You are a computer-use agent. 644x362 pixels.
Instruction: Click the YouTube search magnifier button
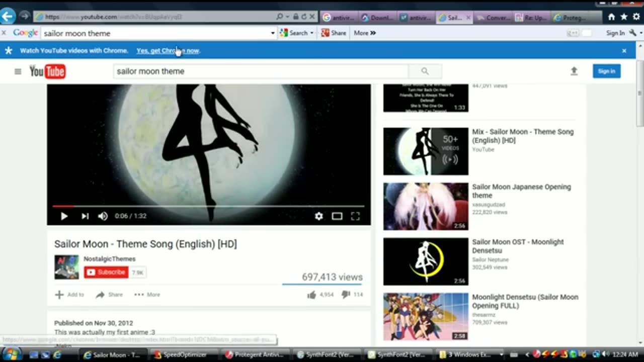point(425,71)
